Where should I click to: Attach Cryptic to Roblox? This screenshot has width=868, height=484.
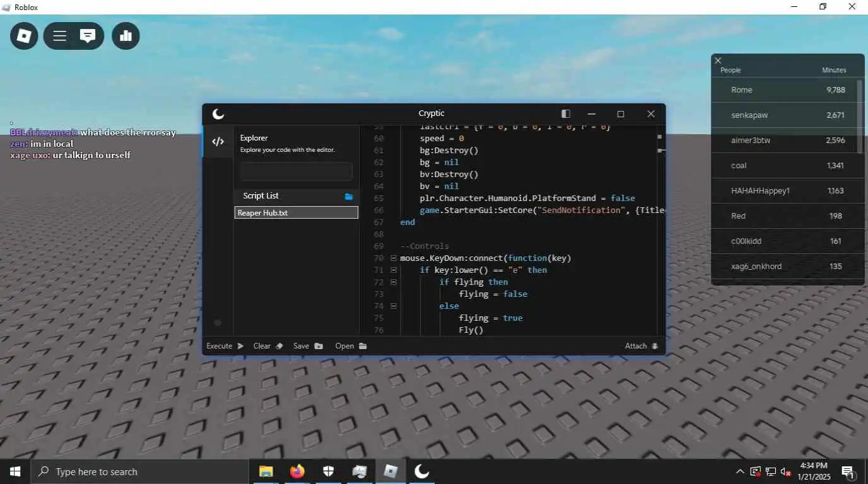[642, 346]
